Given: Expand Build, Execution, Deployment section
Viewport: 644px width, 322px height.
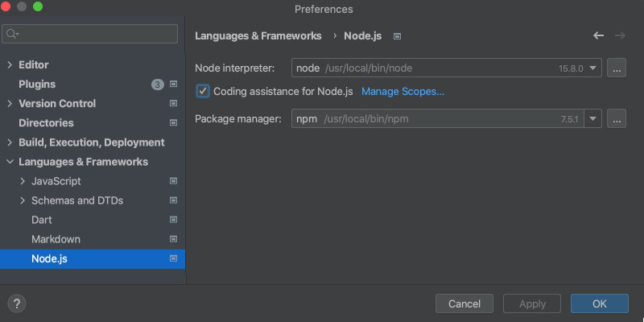Looking at the screenshot, I should (x=10, y=142).
